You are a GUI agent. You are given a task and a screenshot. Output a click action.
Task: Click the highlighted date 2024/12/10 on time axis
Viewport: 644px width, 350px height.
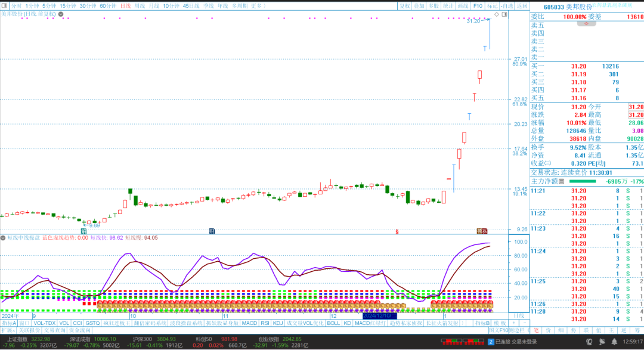click(x=380, y=316)
